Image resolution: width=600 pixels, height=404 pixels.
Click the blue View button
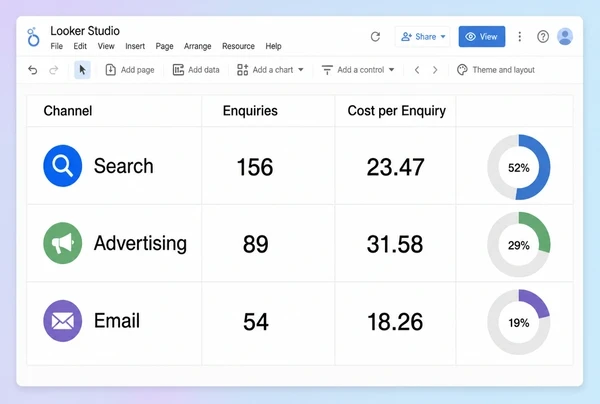pos(482,37)
